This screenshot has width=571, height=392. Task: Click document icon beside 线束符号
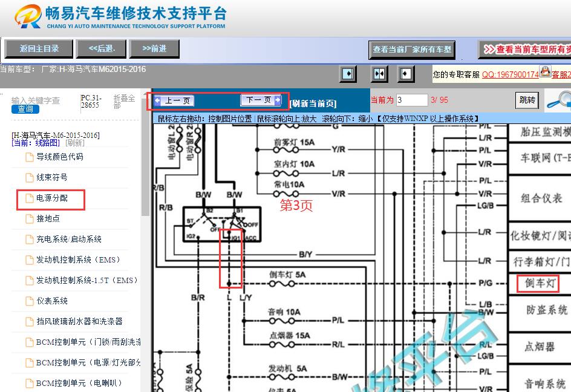[30, 177]
